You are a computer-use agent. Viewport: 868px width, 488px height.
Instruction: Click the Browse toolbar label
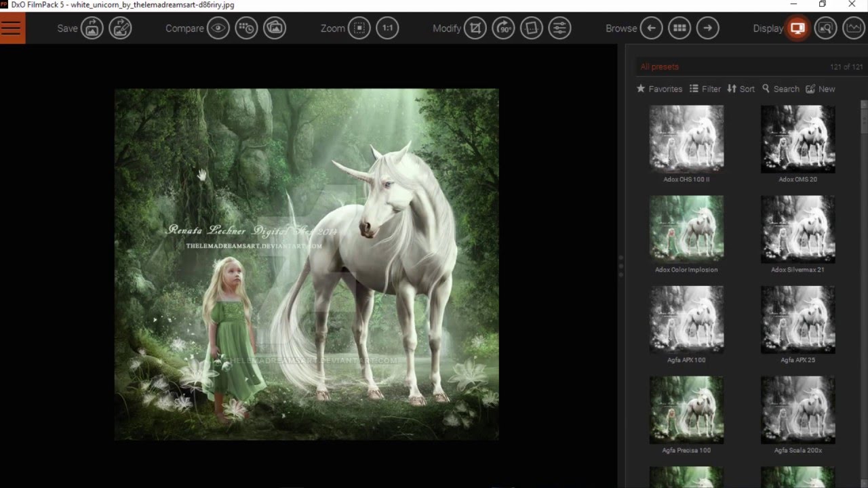click(621, 28)
